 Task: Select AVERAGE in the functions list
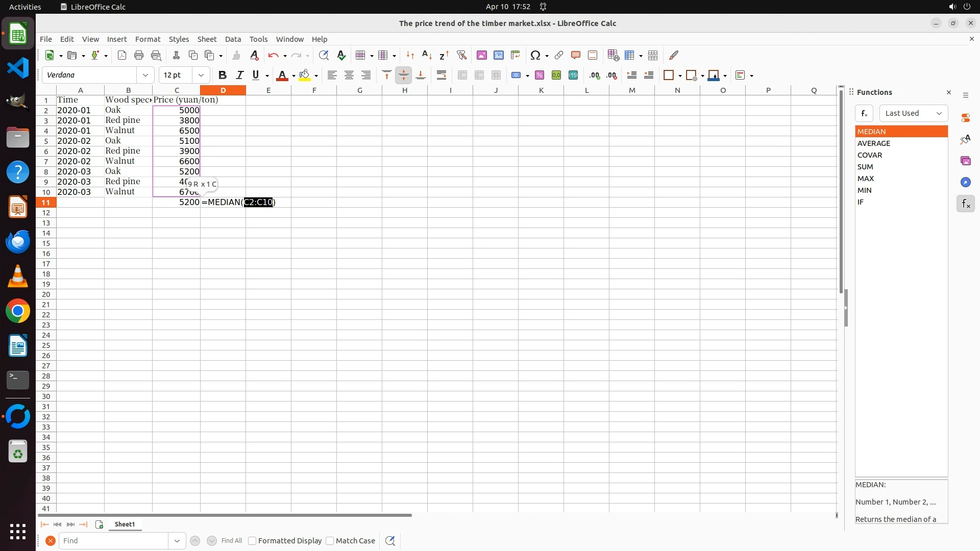[x=873, y=143]
